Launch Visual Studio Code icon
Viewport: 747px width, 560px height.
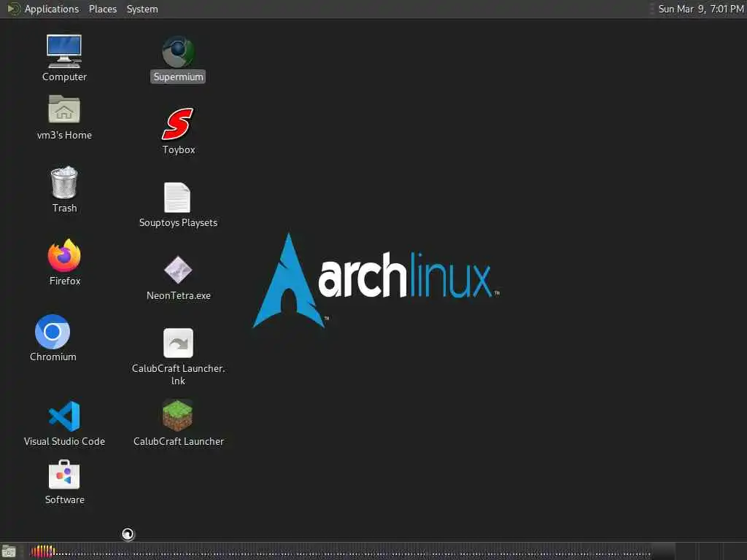[64, 416]
